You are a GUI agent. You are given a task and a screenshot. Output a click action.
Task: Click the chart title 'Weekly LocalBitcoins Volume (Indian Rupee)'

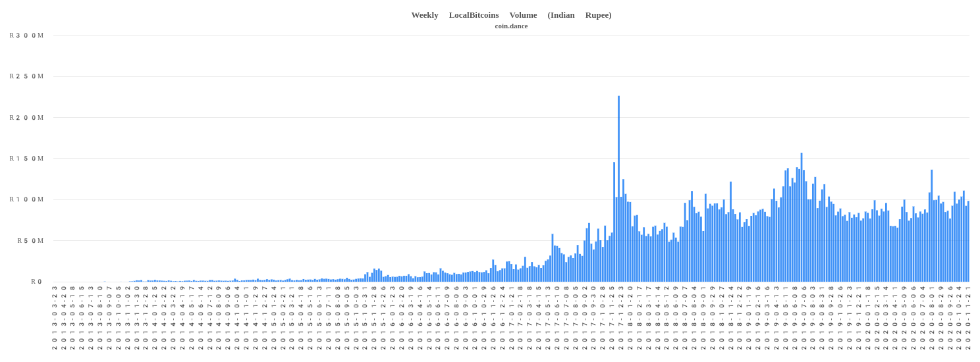511,15
